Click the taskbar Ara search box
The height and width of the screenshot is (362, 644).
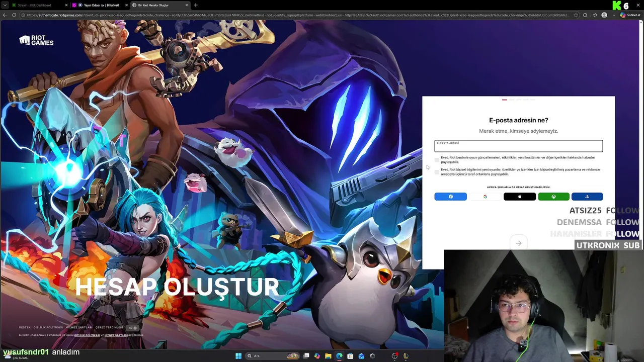(272, 356)
